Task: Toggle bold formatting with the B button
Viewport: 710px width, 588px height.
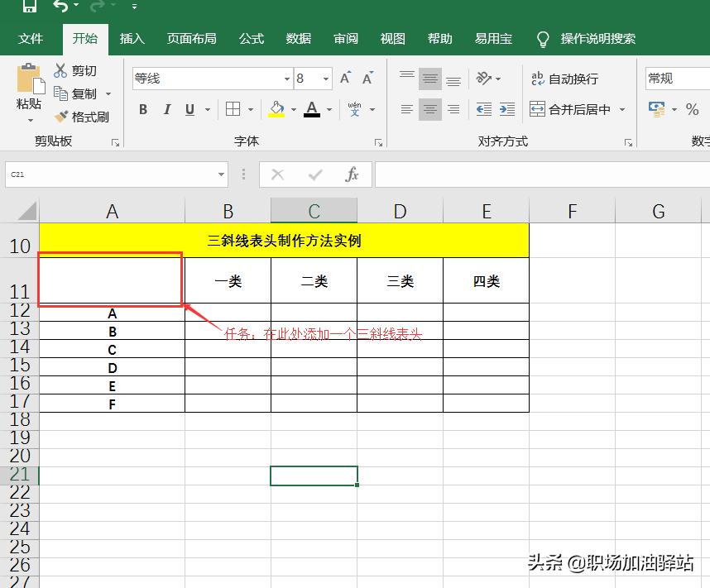Action: pyautogui.click(x=142, y=108)
